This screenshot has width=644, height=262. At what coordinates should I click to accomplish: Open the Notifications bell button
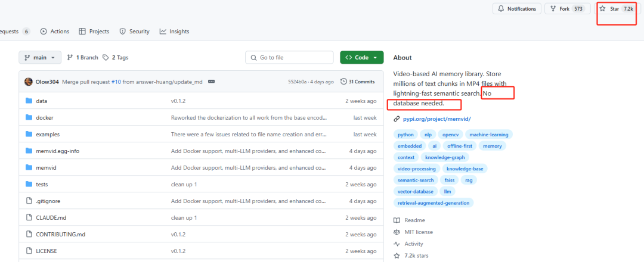point(516,8)
